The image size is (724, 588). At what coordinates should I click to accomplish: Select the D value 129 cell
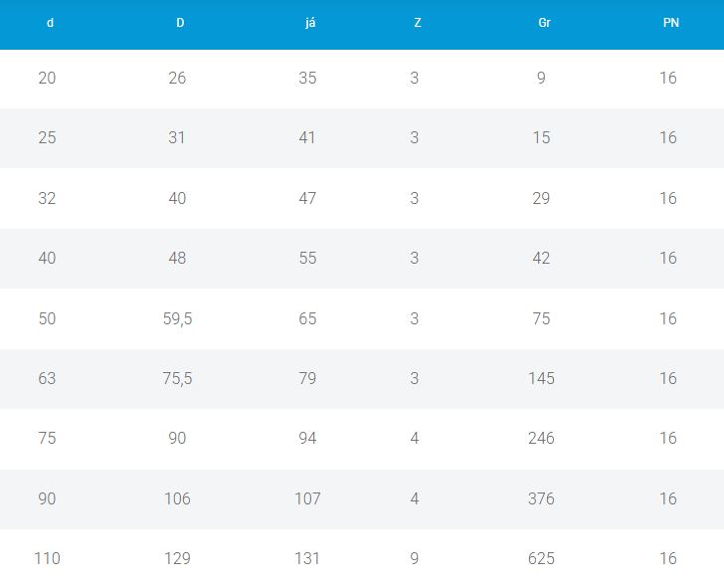tap(177, 558)
